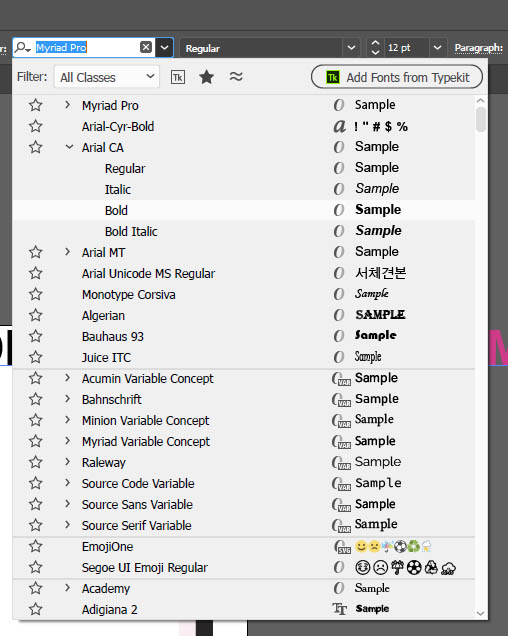
Task: Favorite the Algerian font
Action: pyautogui.click(x=36, y=315)
